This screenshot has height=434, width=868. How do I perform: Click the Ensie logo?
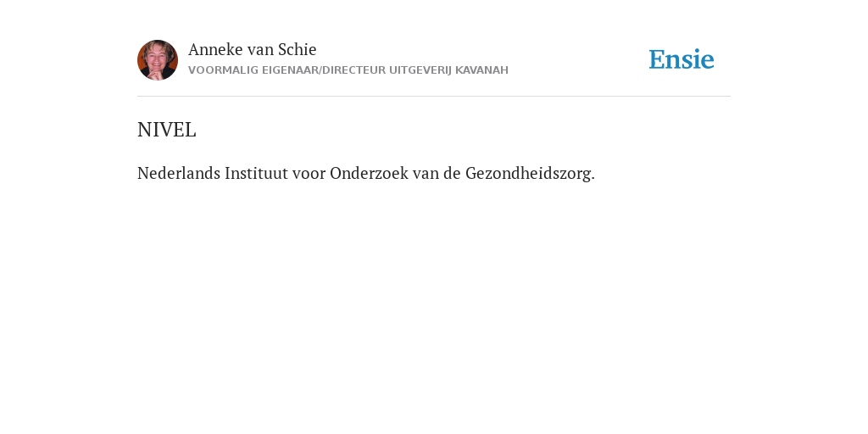(x=682, y=59)
